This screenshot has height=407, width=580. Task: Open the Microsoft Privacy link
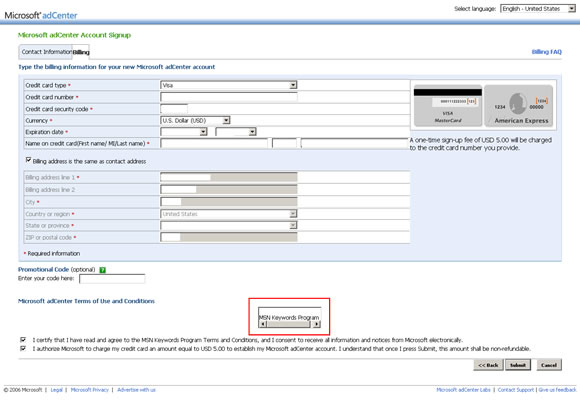(90, 390)
